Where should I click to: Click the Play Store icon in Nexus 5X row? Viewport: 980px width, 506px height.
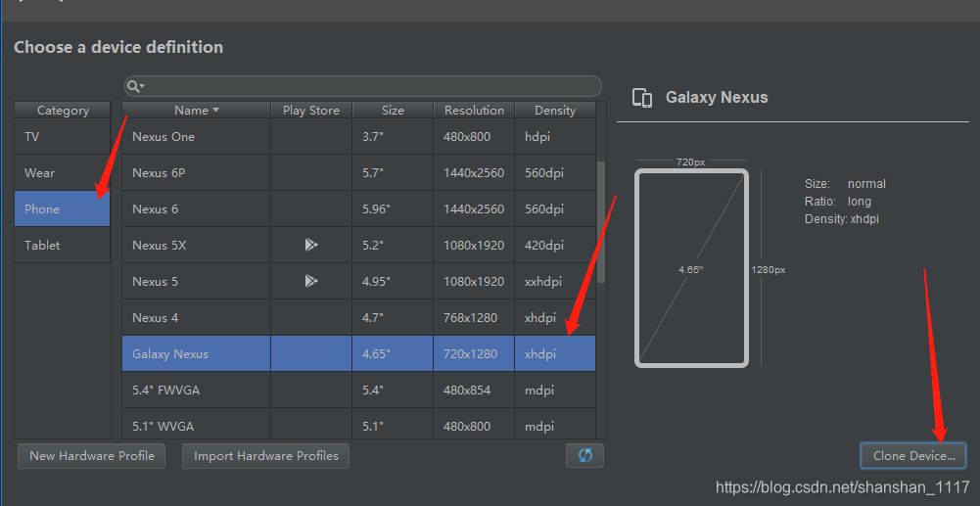[311, 245]
